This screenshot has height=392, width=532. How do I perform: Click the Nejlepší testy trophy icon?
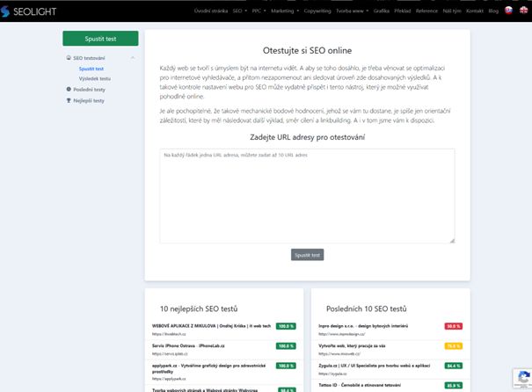click(x=68, y=100)
